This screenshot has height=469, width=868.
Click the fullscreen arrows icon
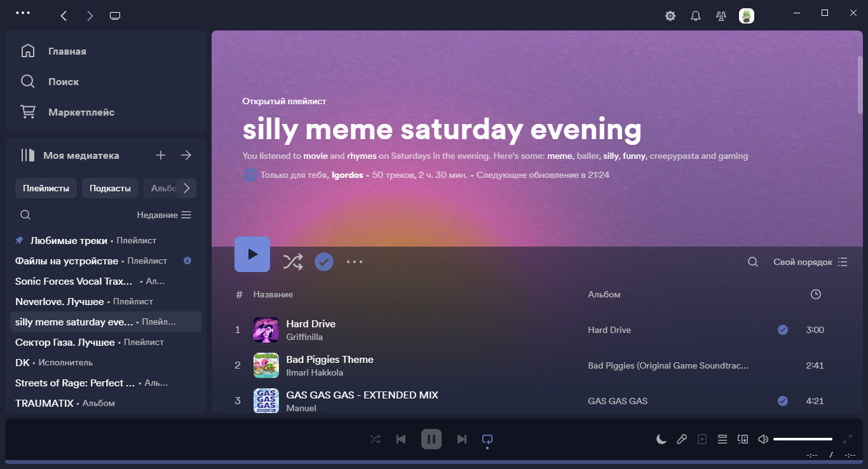tap(848, 439)
